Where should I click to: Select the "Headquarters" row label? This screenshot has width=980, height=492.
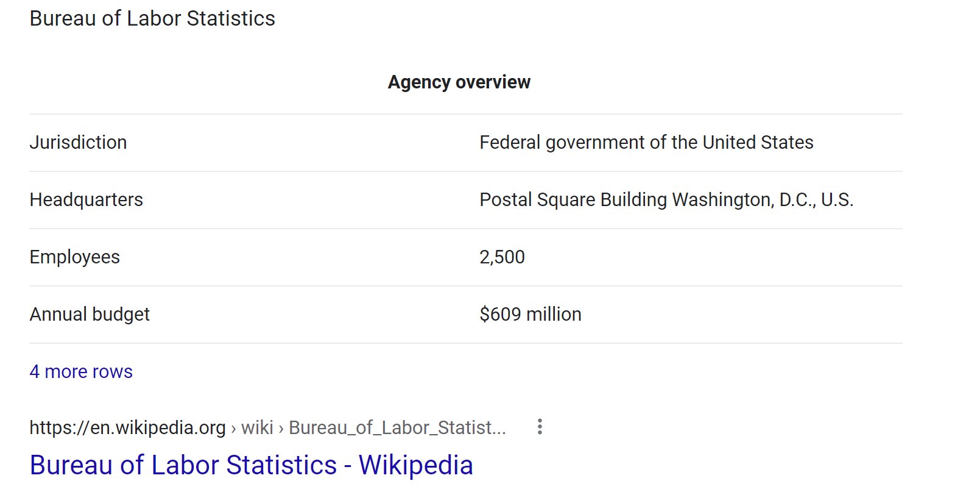[x=86, y=199]
